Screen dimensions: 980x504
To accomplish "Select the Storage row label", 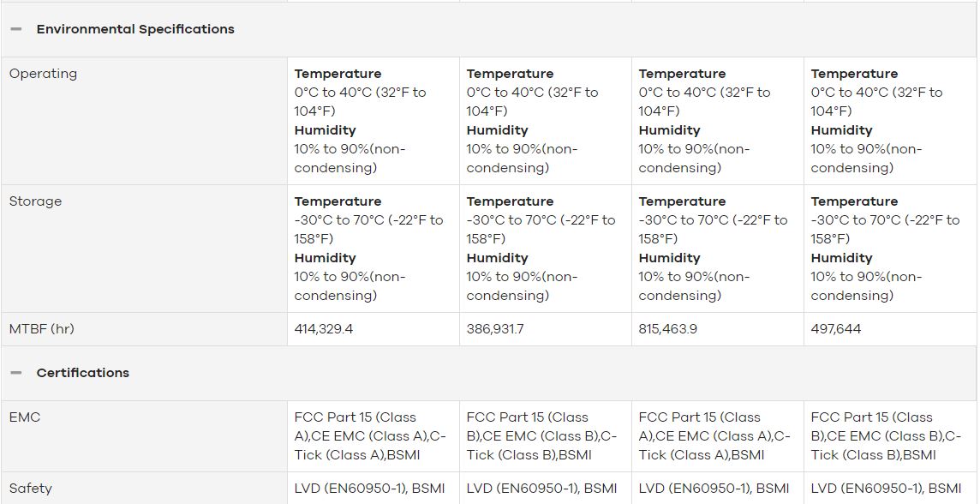I will click(35, 201).
